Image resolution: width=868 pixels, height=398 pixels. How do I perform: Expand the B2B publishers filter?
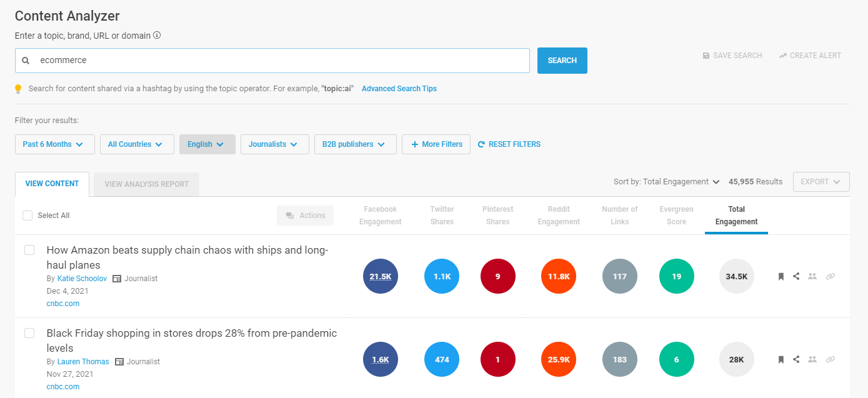[x=356, y=144]
